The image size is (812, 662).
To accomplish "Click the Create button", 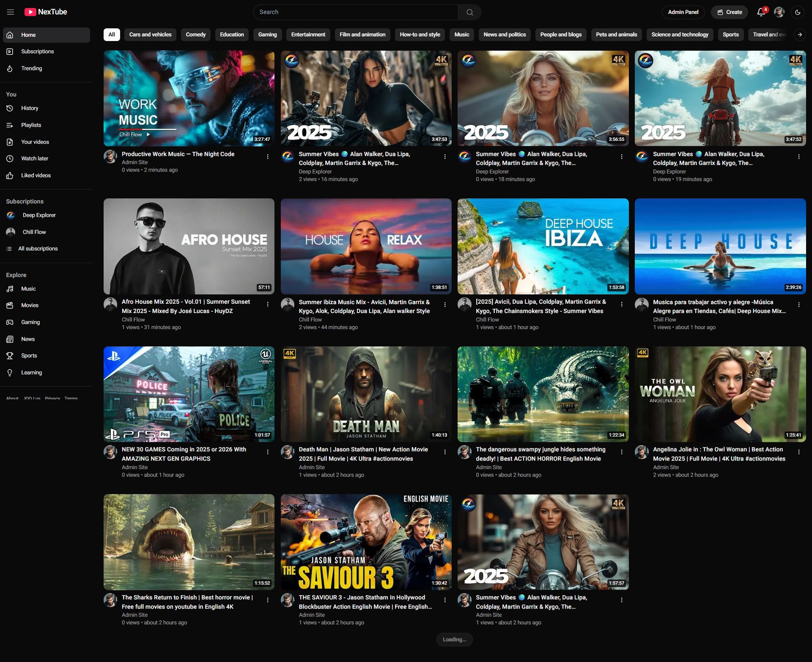I will pos(730,12).
